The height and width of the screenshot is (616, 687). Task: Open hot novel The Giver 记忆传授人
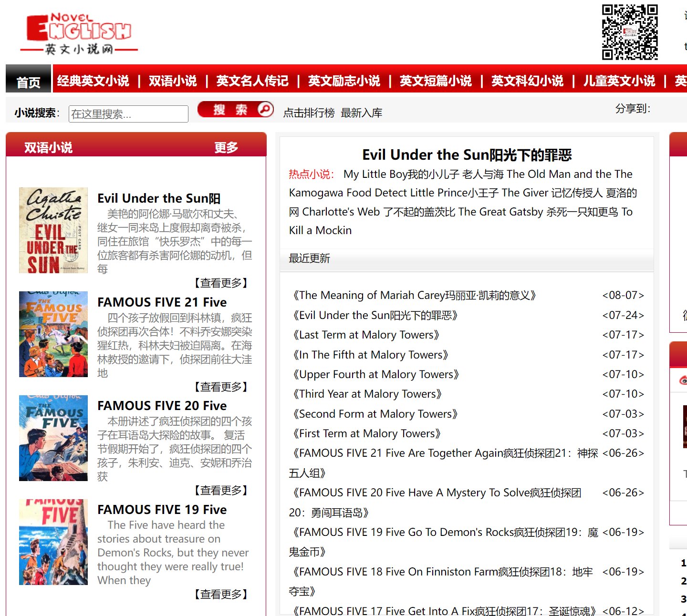coord(552,193)
